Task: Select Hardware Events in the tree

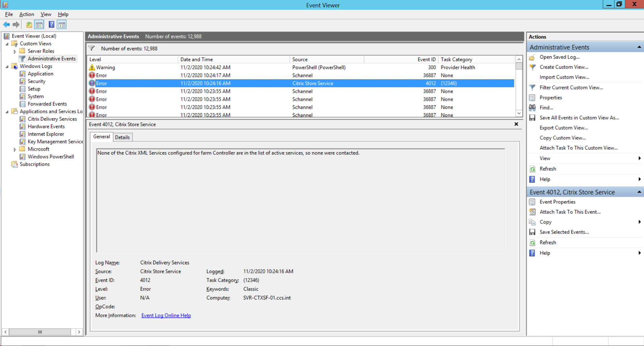Action: click(46, 127)
